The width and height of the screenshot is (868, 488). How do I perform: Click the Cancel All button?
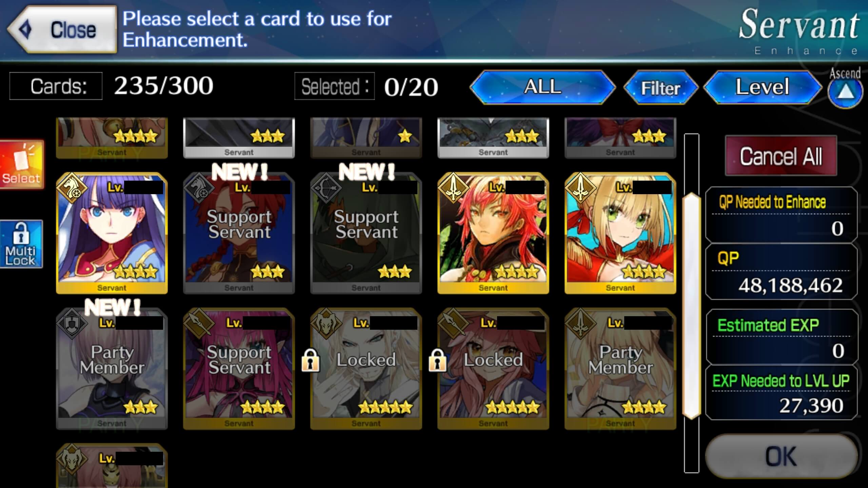(781, 156)
